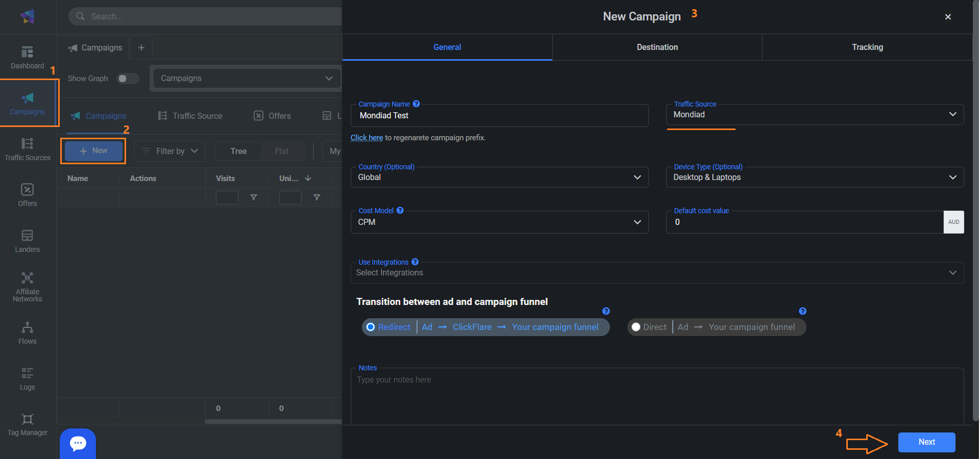The height and width of the screenshot is (459, 980).
Task: Switch to the Destination tab
Action: click(x=657, y=47)
